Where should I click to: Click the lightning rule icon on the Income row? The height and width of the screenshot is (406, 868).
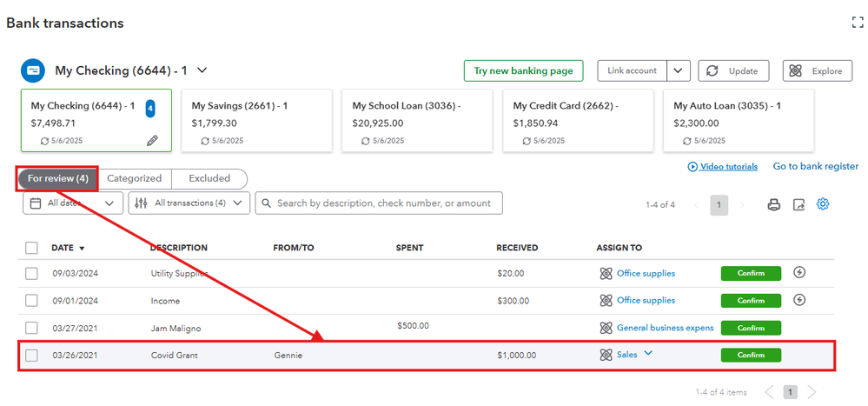tap(799, 300)
